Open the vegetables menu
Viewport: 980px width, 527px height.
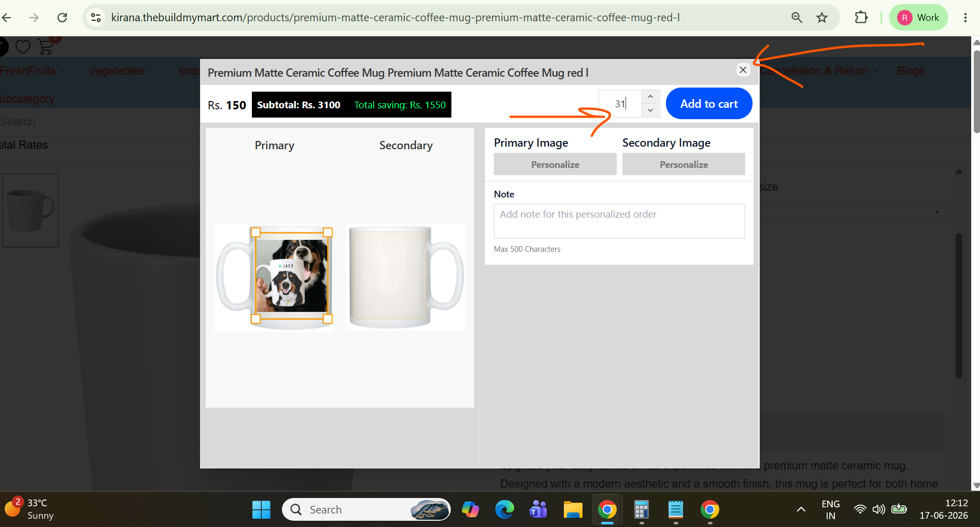click(122, 71)
